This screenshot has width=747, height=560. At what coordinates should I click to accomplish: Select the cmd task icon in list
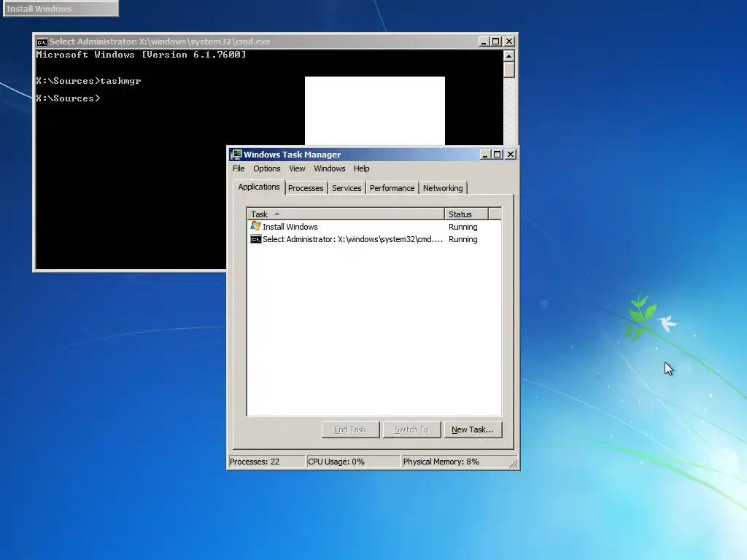pyautogui.click(x=256, y=239)
